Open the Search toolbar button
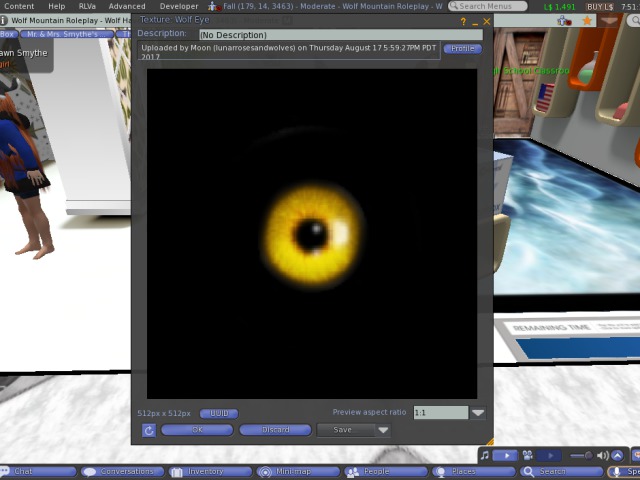The height and width of the screenshot is (480, 640). click(562, 472)
